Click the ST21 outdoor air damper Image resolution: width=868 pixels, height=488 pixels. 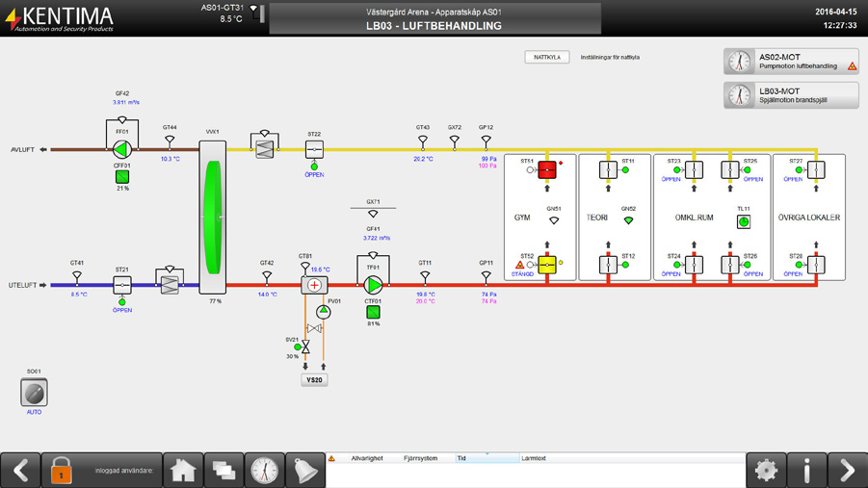click(121, 285)
